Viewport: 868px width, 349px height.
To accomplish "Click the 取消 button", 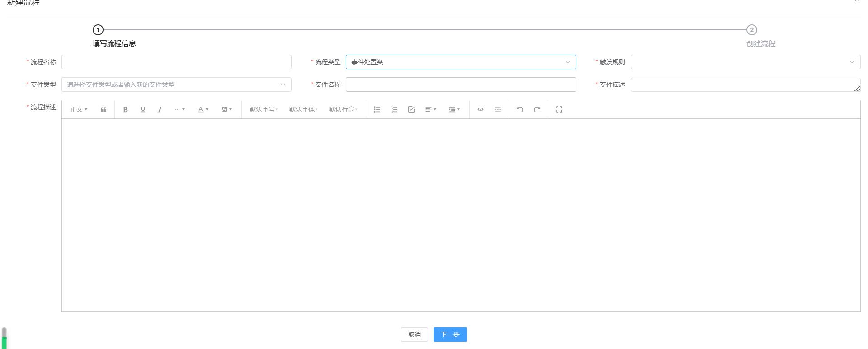I will (415, 335).
